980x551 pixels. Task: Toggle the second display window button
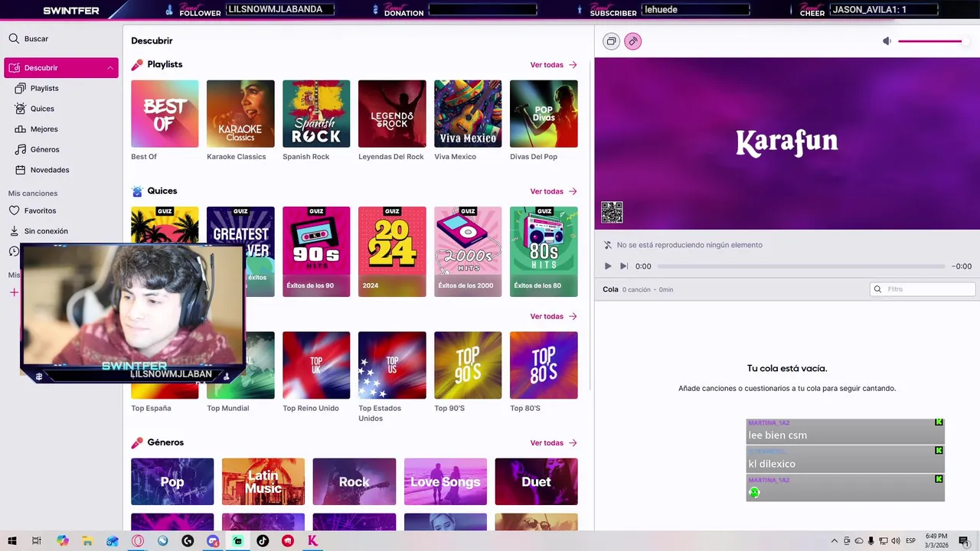click(611, 41)
